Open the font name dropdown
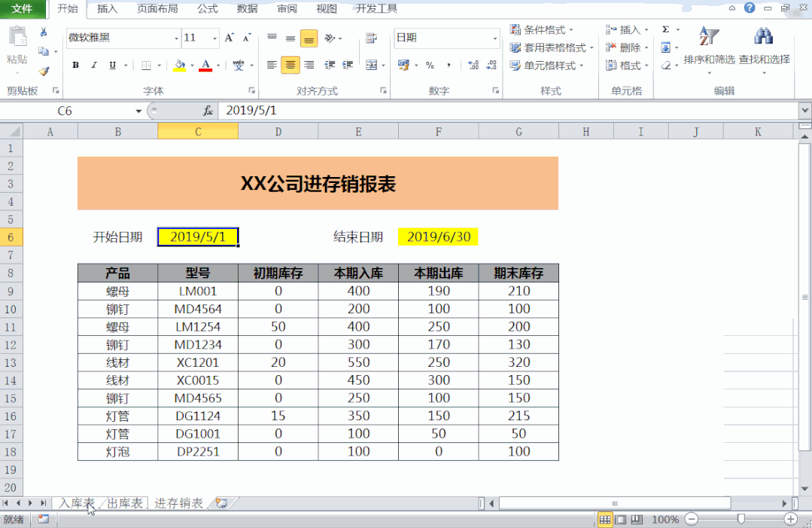 (x=176, y=38)
